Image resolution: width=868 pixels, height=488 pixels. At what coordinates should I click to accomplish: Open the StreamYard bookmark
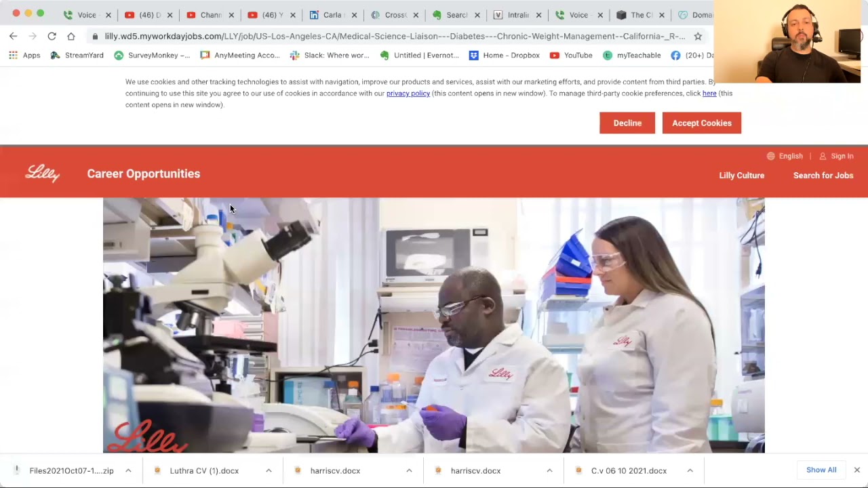tap(77, 55)
